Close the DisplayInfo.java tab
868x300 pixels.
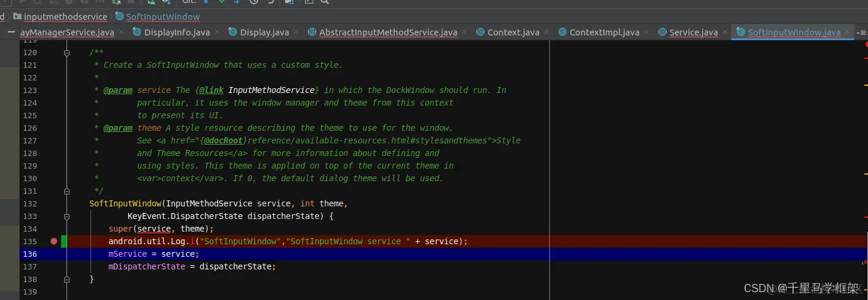click(x=217, y=32)
